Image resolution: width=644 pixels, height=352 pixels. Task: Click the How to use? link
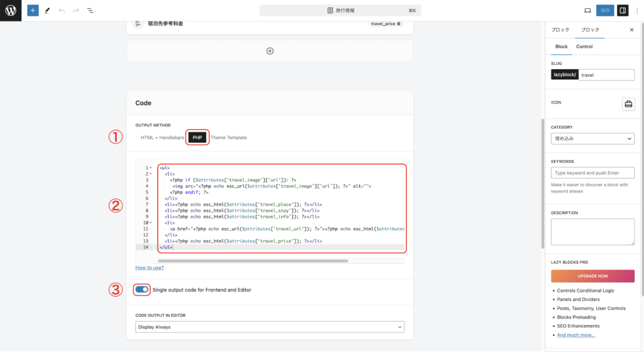click(150, 268)
